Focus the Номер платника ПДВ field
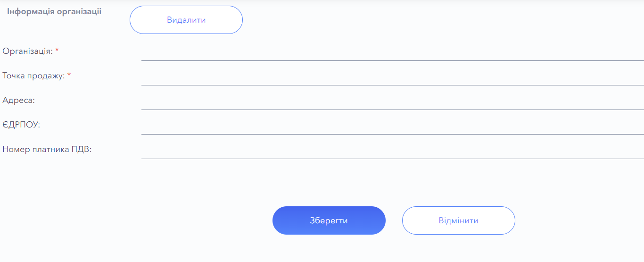The width and height of the screenshot is (644, 262). (392, 151)
